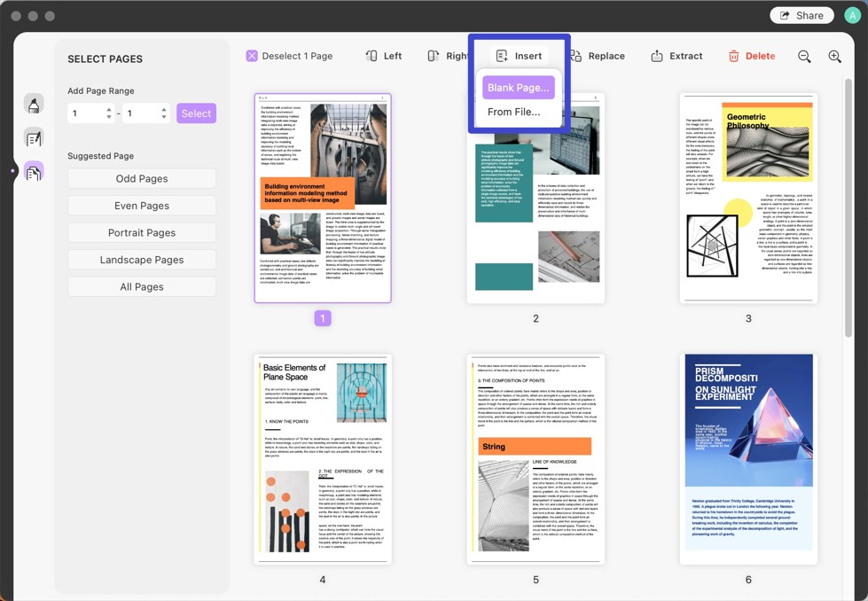Image resolution: width=868 pixels, height=601 pixels.
Task: Open the edit document sidebar icon
Action: point(34,137)
